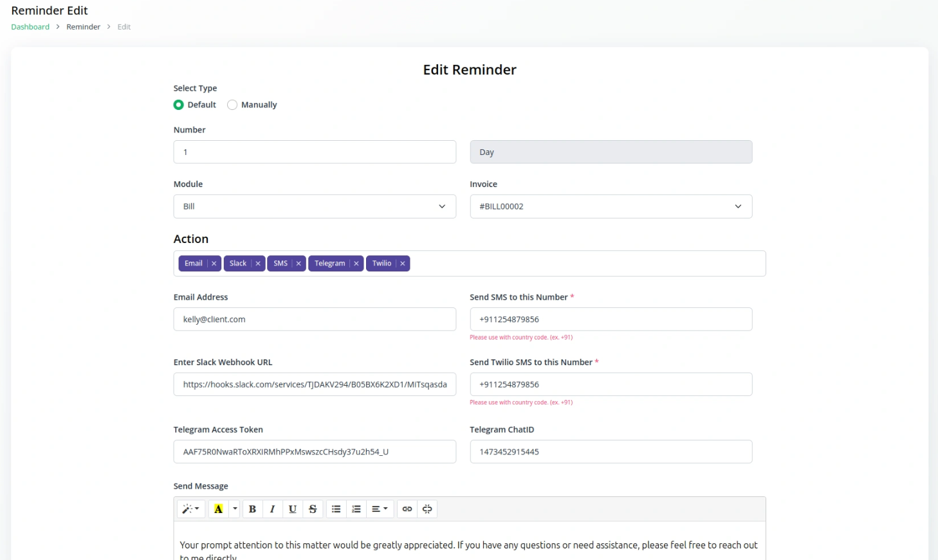938x560 pixels.
Task: Insert unordered bullet list
Action: tap(336, 509)
